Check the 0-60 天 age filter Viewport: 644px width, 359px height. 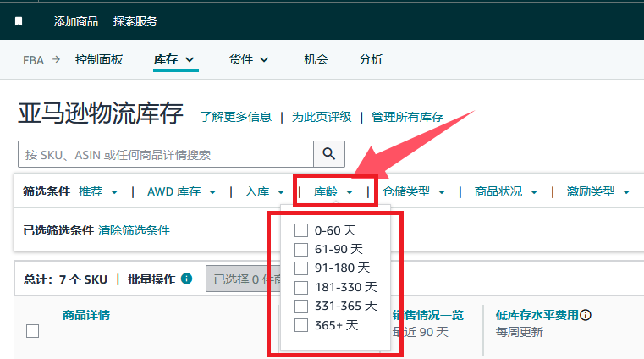[301, 230]
